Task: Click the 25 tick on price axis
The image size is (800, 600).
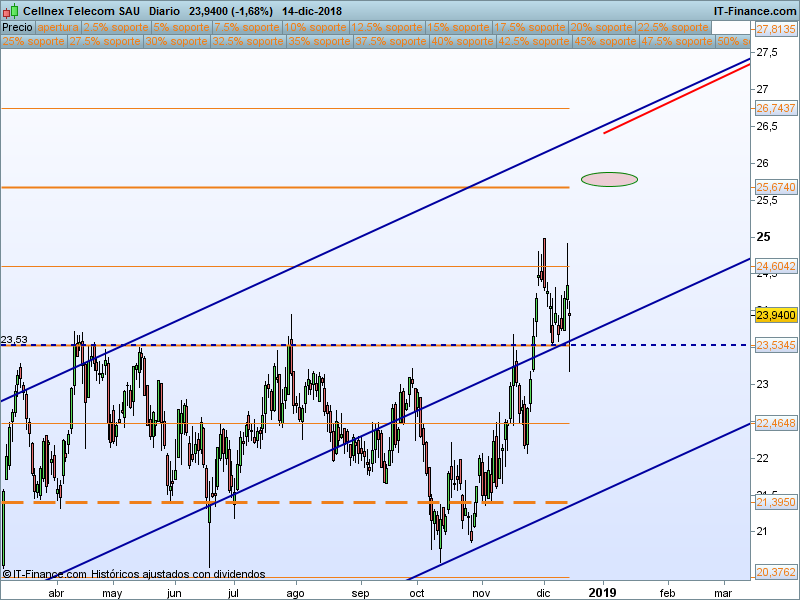Action: click(763, 237)
